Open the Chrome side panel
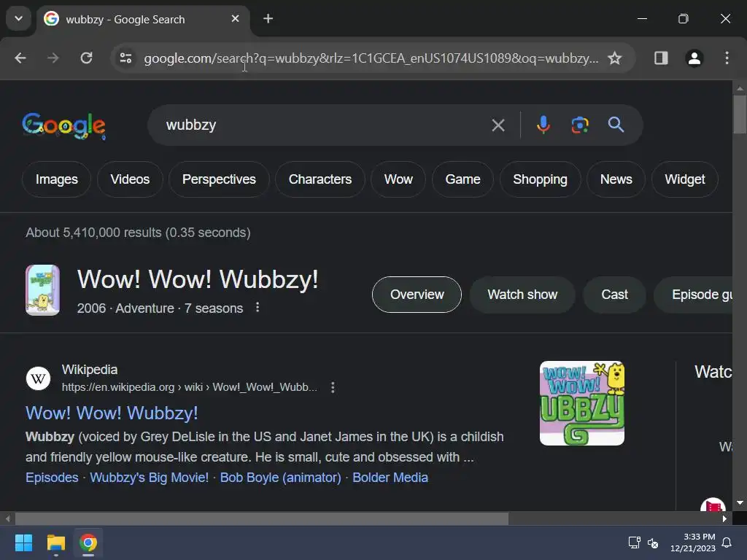The image size is (747, 560). pyautogui.click(x=661, y=58)
